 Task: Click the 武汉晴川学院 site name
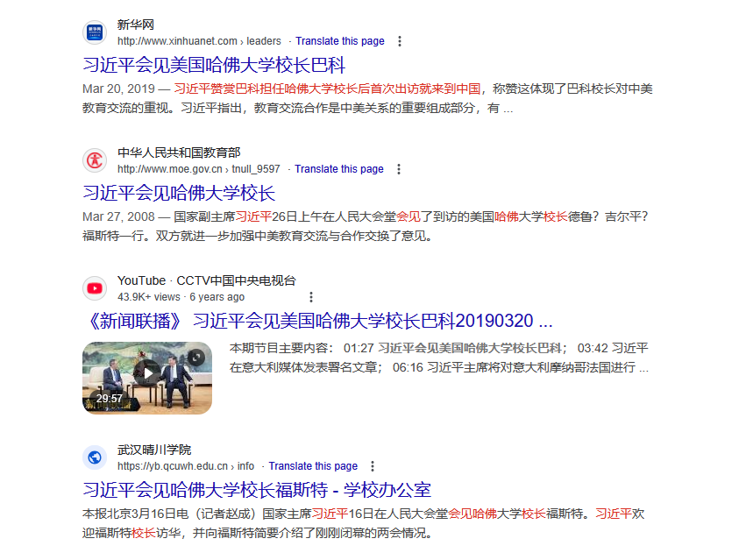click(154, 450)
